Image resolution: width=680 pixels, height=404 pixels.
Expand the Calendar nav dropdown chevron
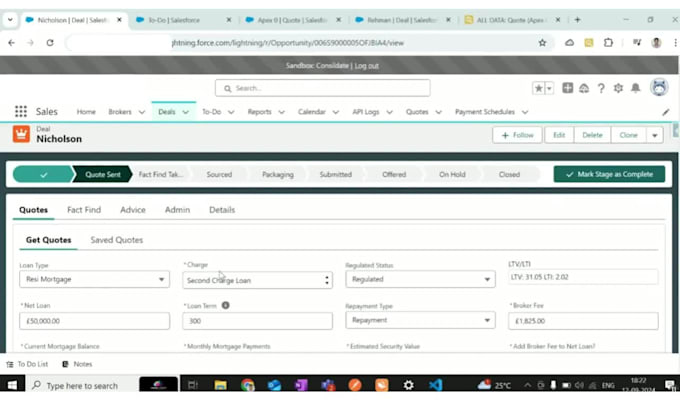tap(336, 112)
